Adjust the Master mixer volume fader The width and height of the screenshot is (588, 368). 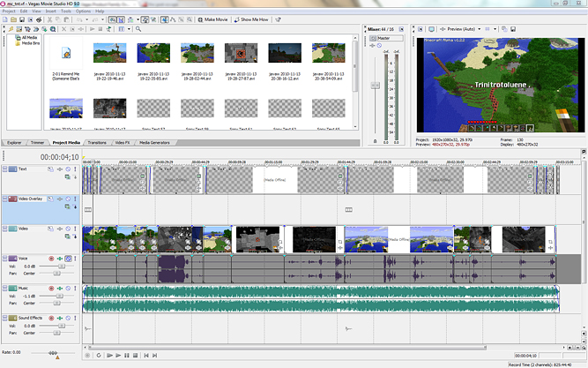375,86
